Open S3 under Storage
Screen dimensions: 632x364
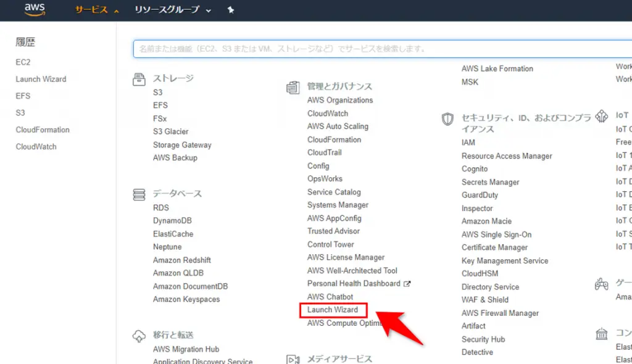click(157, 93)
